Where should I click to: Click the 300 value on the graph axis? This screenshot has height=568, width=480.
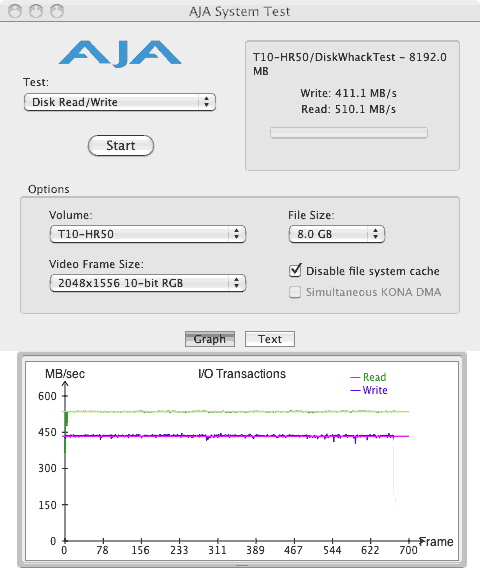pos(47,468)
